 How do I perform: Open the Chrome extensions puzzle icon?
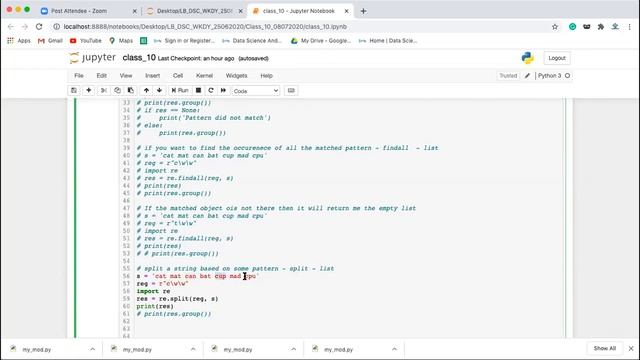pyautogui.click(x=600, y=27)
